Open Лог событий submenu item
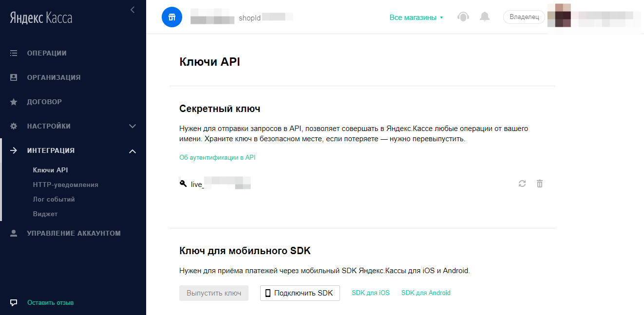This screenshot has height=315, width=644. [54, 199]
